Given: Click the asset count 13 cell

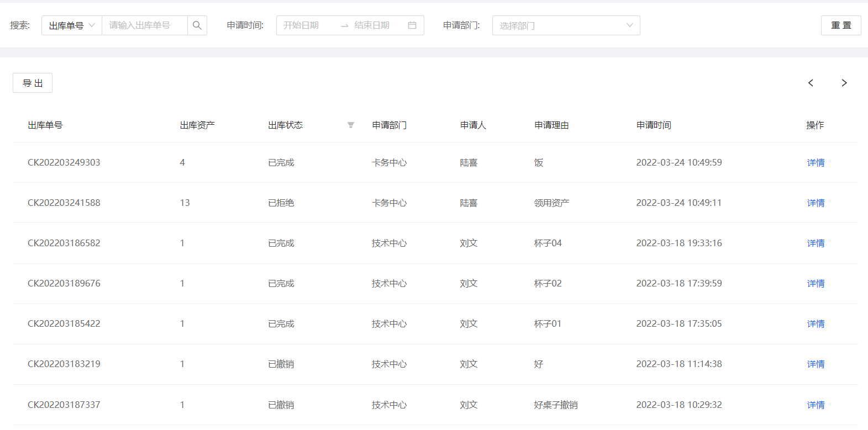Looking at the screenshot, I should click(x=185, y=203).
